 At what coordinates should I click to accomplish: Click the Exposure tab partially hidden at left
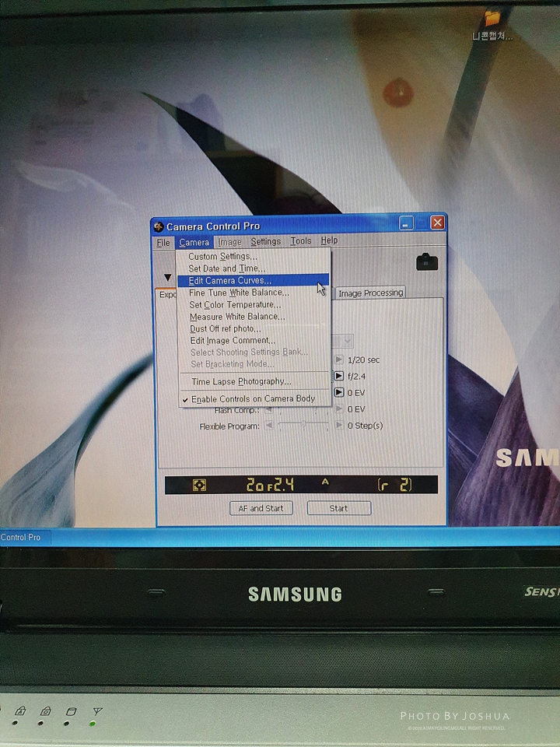tap(166, 295)
